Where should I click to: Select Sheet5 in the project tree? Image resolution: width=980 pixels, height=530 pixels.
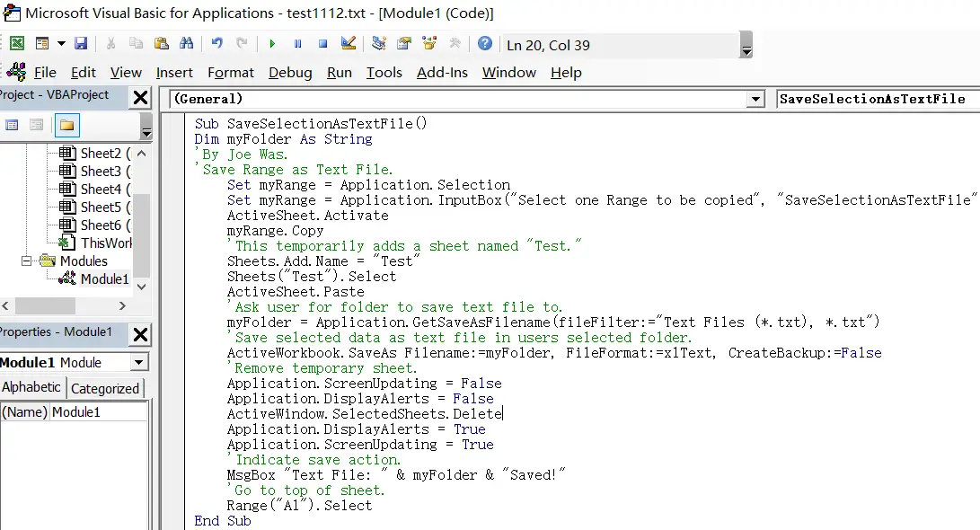(94, 207)
